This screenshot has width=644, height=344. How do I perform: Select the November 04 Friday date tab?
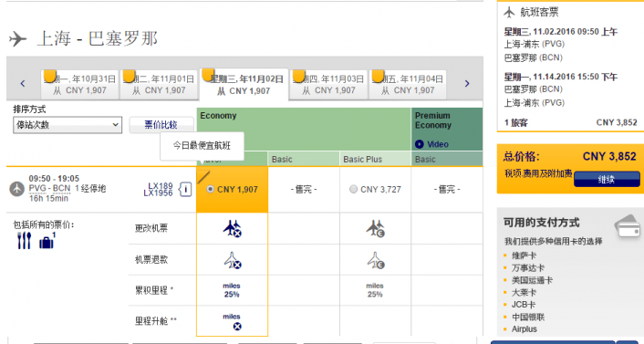[408, 85]
